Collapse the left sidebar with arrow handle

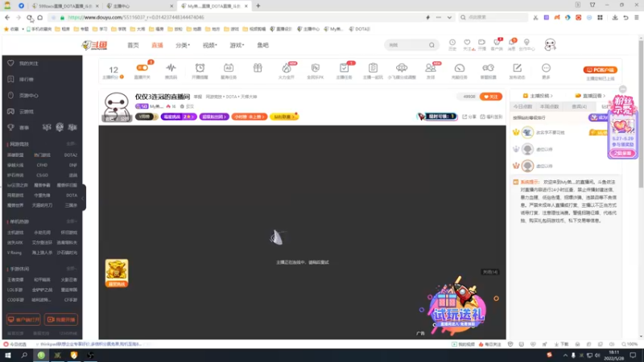pyautogui.click(x=84, y=198)
